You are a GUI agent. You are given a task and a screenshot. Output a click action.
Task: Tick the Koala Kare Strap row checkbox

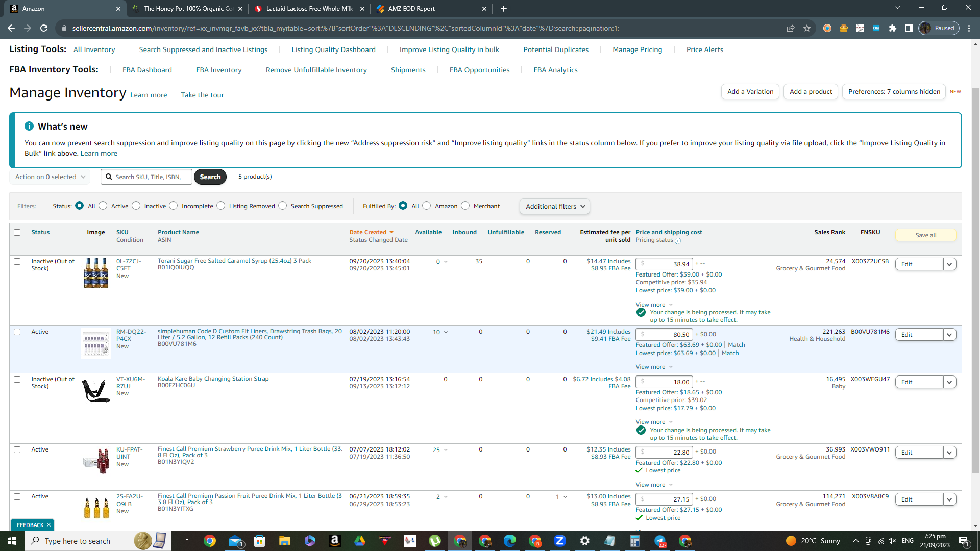coord(17,379)
